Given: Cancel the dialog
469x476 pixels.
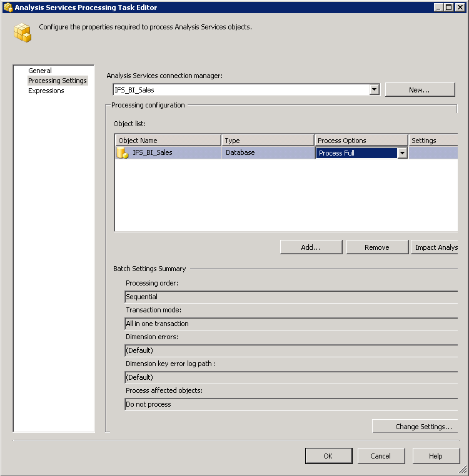Looking at the screenshot, I should coord(380,456).
